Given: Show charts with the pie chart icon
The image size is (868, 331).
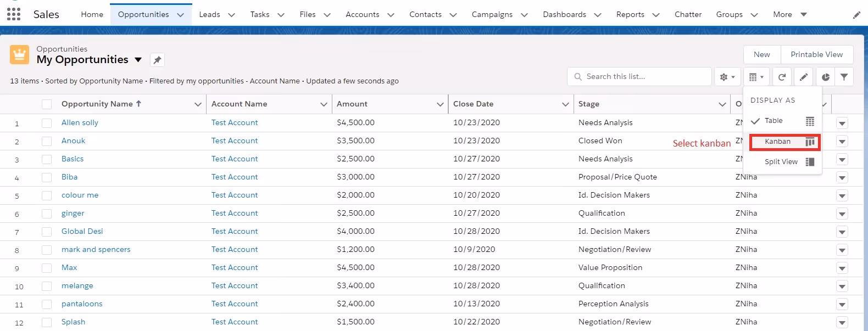Looking at the screenshot, I should click(x=825, y=77).
